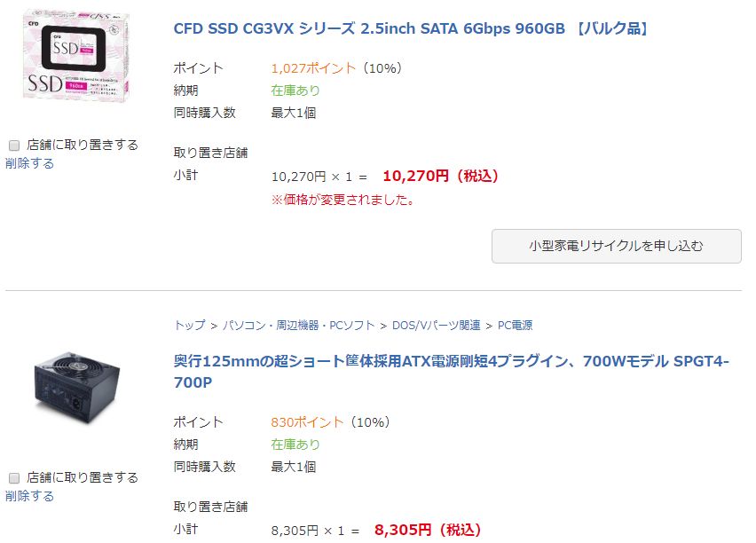This screenshot has height=543, width=756.
Task: Click 在庫あり status for the SSD
Action: coord(295,90)
